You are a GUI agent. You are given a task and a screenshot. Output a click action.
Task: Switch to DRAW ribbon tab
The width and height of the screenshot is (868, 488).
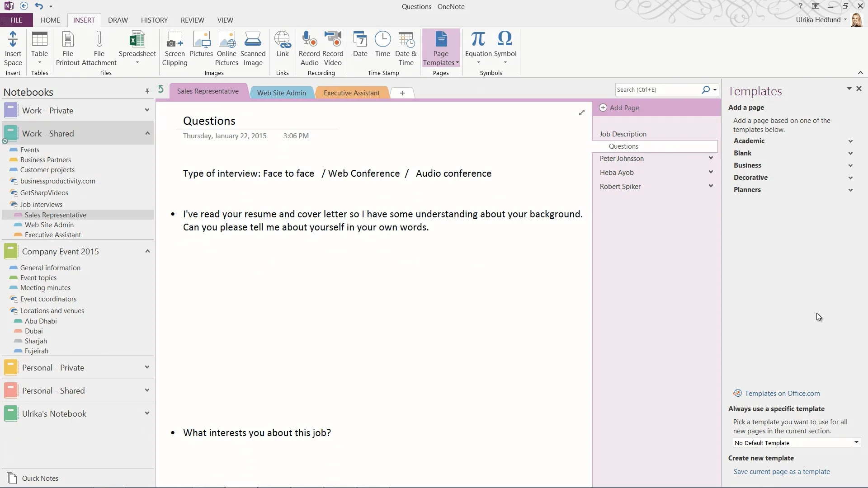(x=118, y=20)
